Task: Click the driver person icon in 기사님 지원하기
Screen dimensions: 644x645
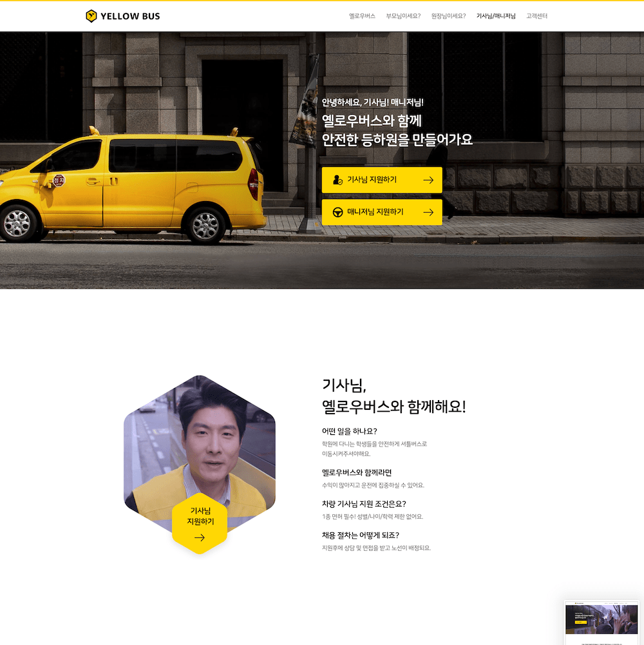Action: tap(337, 180)
